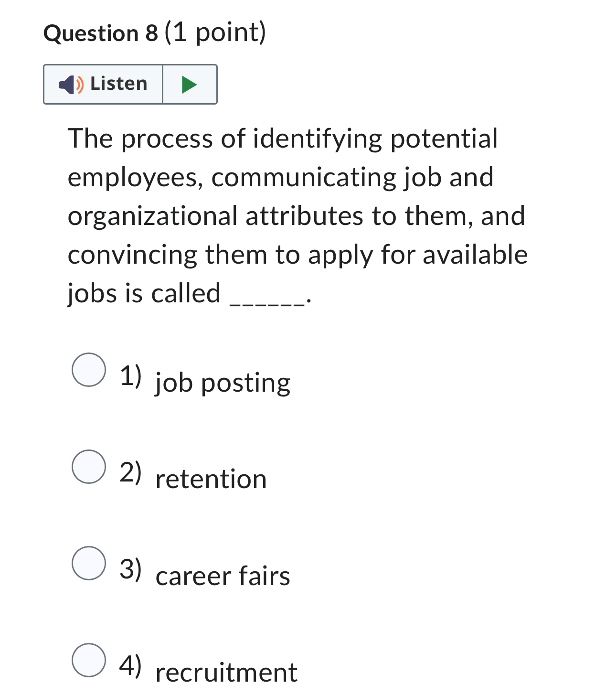
Task: Click the text label career fairs
Action: tap(223, 577)
